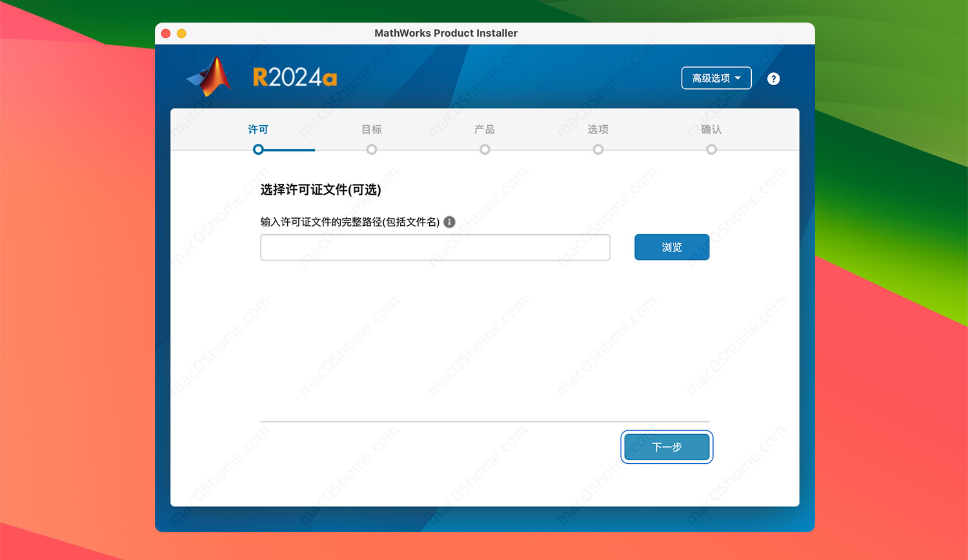The height and width of the screenshot is (560, 968).
Task: Click the installer progress line under 许可
Action: click(x=287, y=150)
